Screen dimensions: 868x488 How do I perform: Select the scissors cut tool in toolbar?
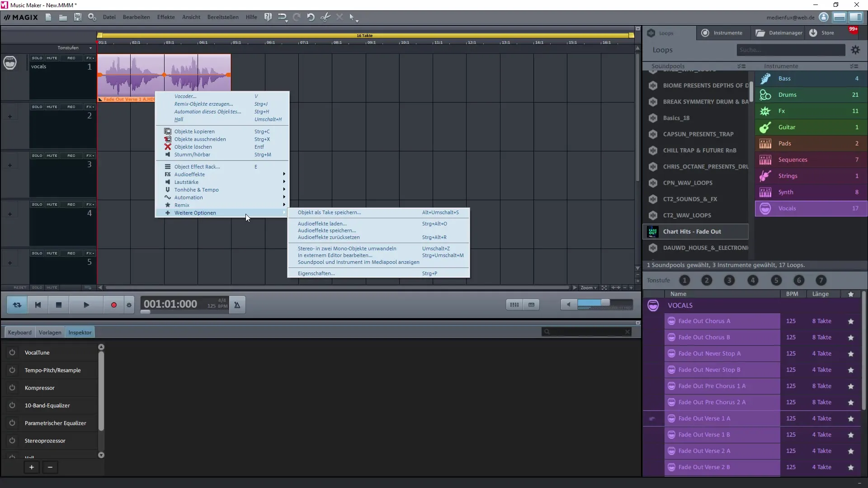(x=325, y=17)
